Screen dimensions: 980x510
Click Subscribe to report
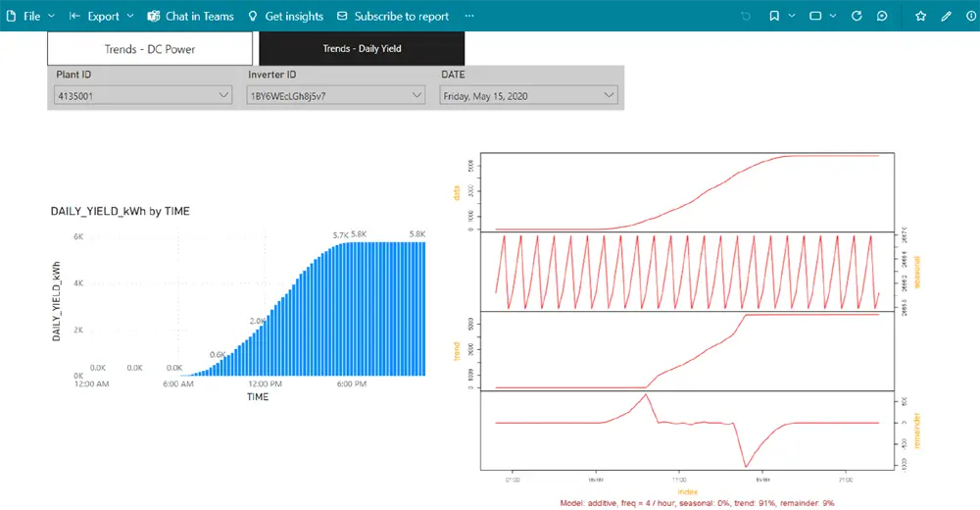click(x=392, y=17)
